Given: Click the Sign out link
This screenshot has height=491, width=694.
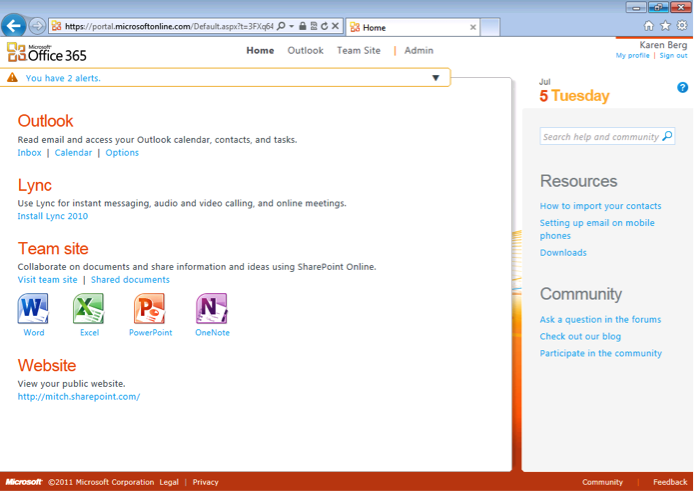Looking at the screenshot, I should click(673, 55).
